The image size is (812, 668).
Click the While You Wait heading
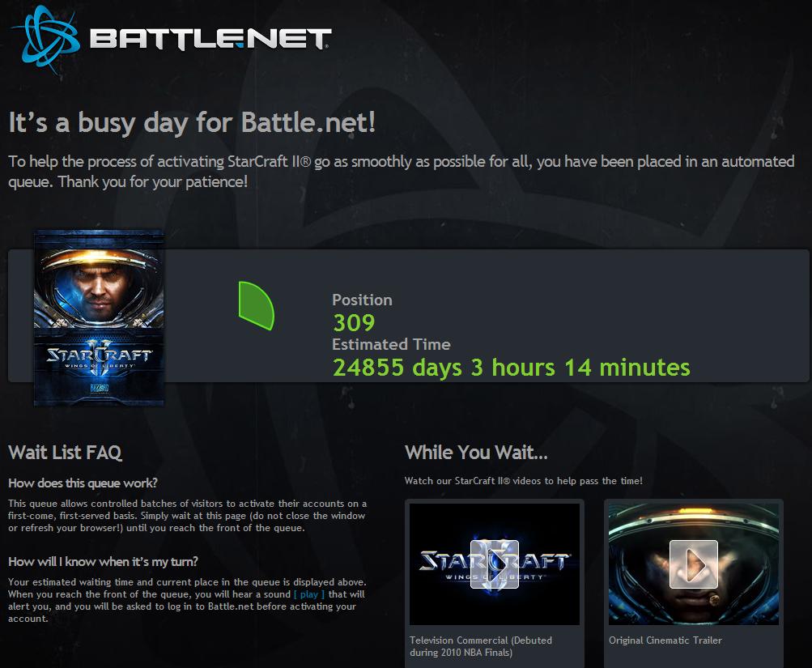(476, 453)
